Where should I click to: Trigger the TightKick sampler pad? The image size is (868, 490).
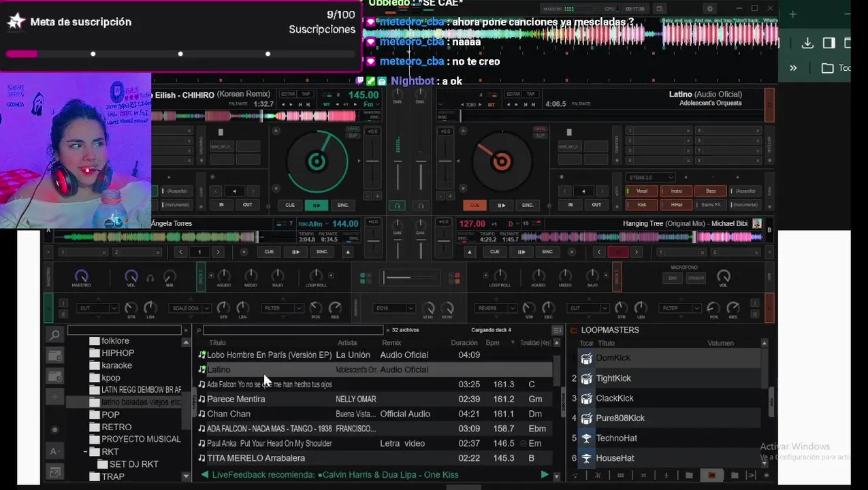pyautogui.click(x=587, y=378)
